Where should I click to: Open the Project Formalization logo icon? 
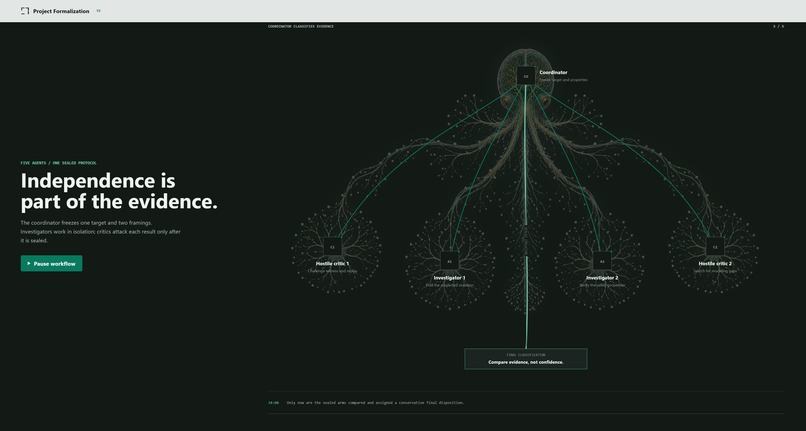25,11
